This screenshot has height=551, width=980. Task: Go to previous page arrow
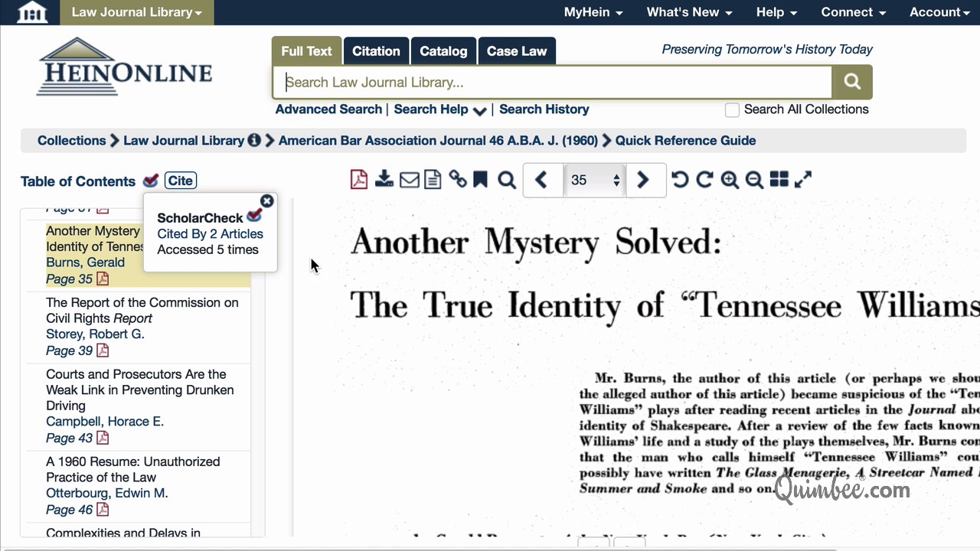click(541, 180)
